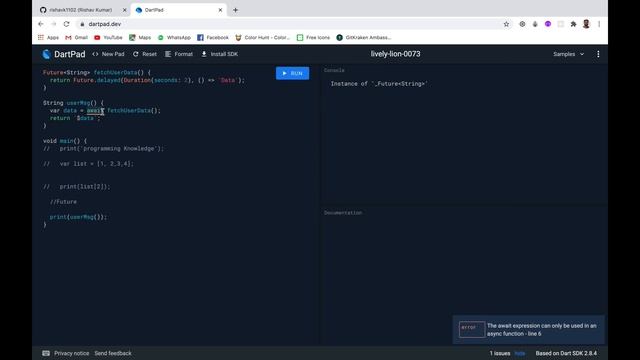Open the GitKraken Ambassador bookmark
640x360 pixels.
(364, 38)
